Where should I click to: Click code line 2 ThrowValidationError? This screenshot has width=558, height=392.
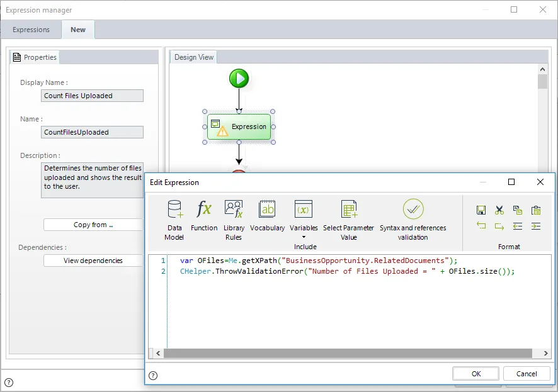[x=347, y=271]
